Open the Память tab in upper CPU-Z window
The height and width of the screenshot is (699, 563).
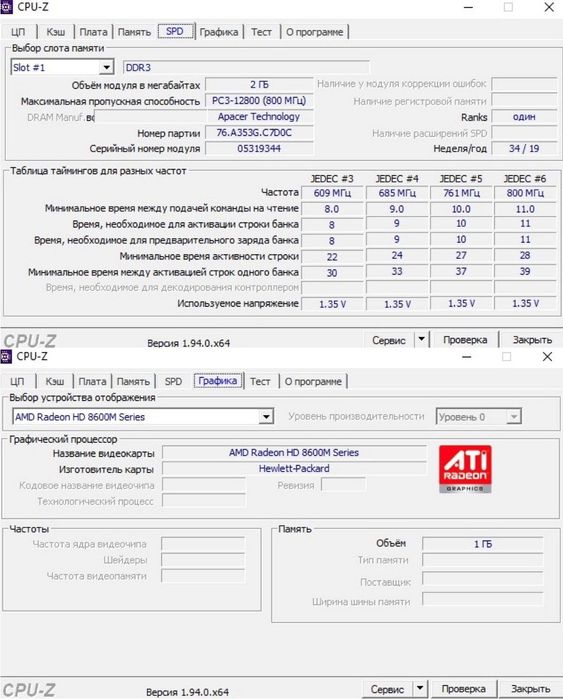point(134,32)
